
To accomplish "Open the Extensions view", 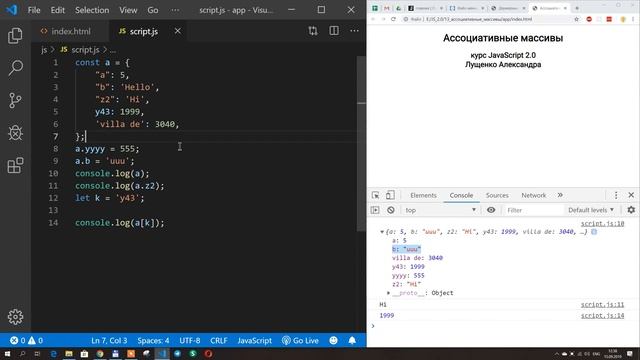I will pyautogui.click(x=15, y=166).
